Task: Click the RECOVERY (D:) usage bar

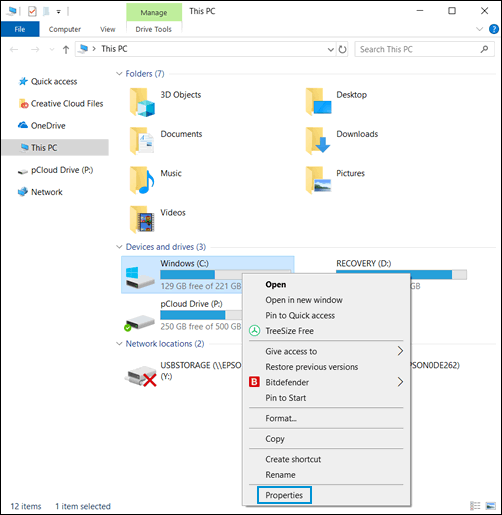Action: click(x=401, y=274)
